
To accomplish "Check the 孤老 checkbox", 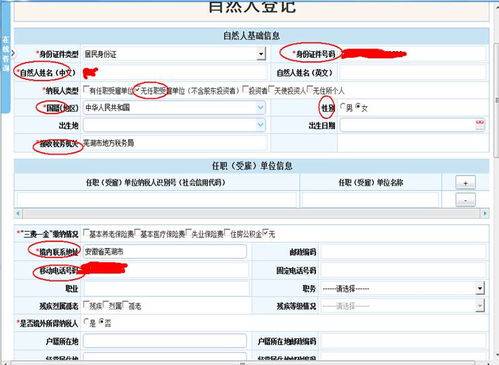I will (x=125, y=305).
